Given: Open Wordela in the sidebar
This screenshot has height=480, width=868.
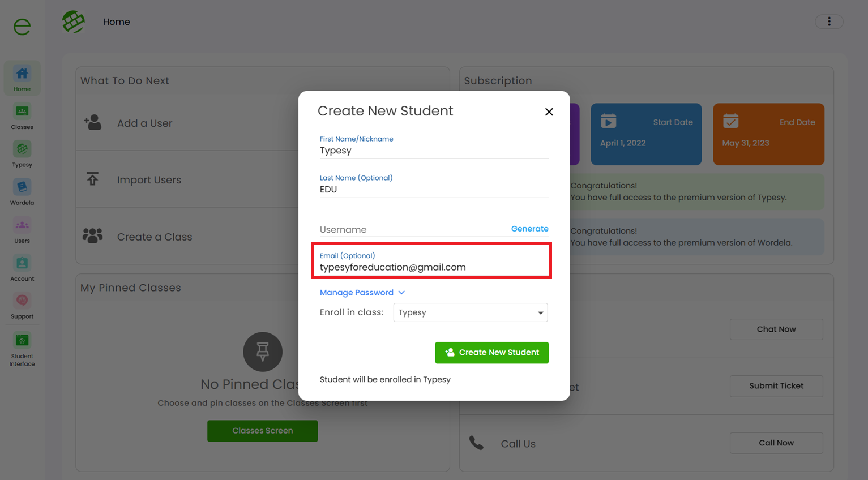Looking at the screenshot, I should click(22, 192).
